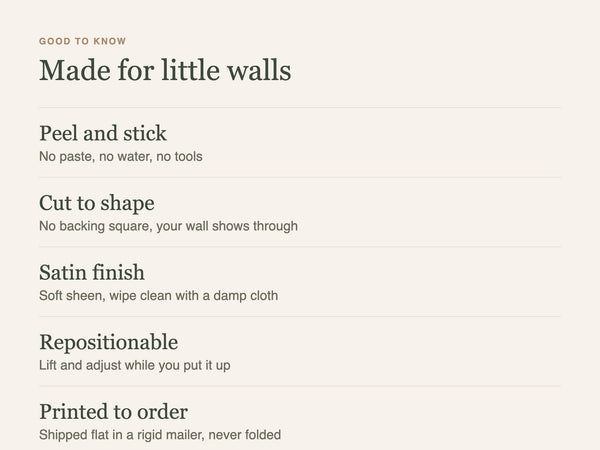Select the 'Printed to order' feature title

tap(113, 412)
